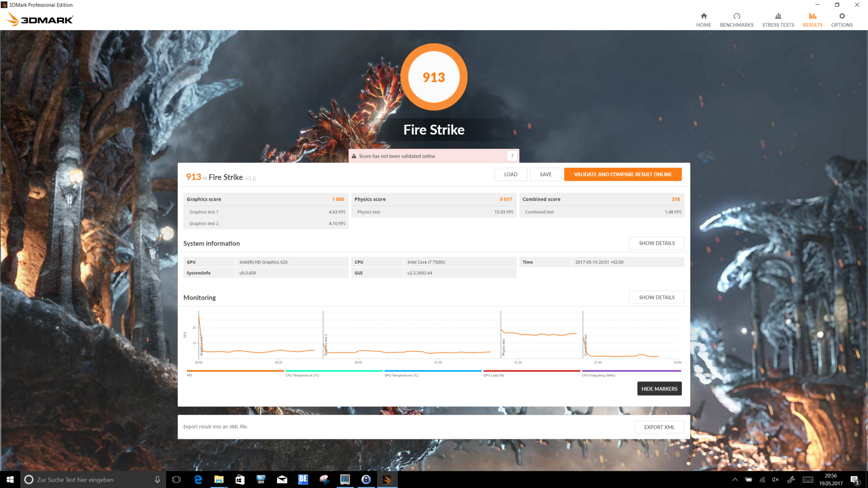Image resolution: width=868 pixels, height=488 pixels.
Task: Click the question mark help icon
Action: pyautogui.click(x=512, y=156)
